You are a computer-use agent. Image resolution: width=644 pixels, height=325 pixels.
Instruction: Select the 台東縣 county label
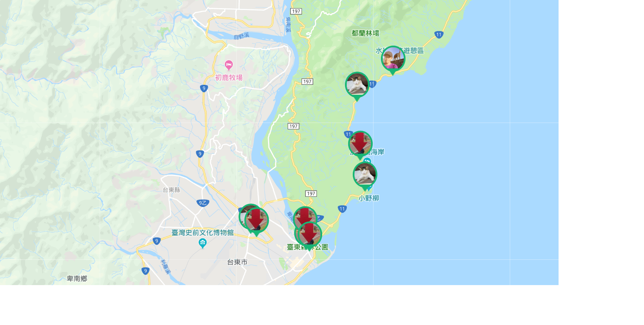tap(171, 190)
